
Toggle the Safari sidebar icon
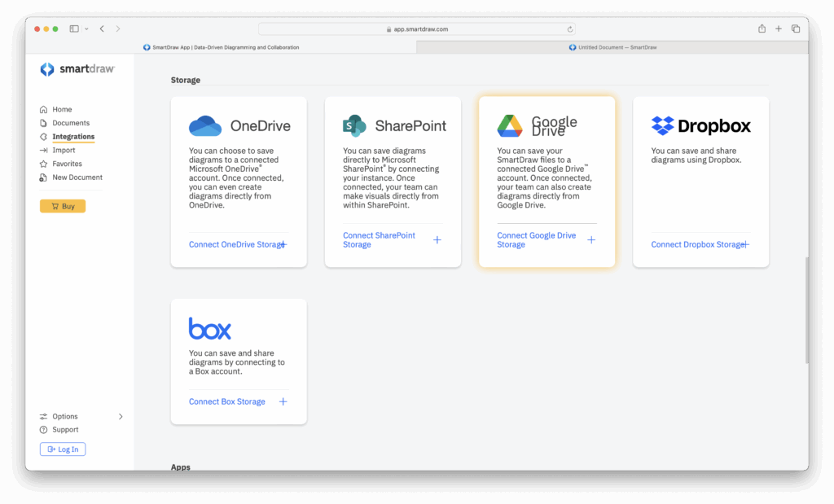click(x=74, y=28)
